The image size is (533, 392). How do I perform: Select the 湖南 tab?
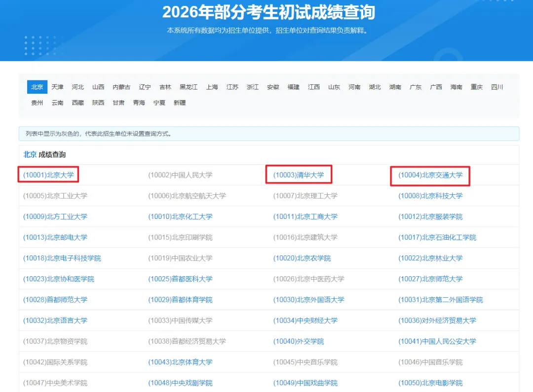[x=395, y=87]
